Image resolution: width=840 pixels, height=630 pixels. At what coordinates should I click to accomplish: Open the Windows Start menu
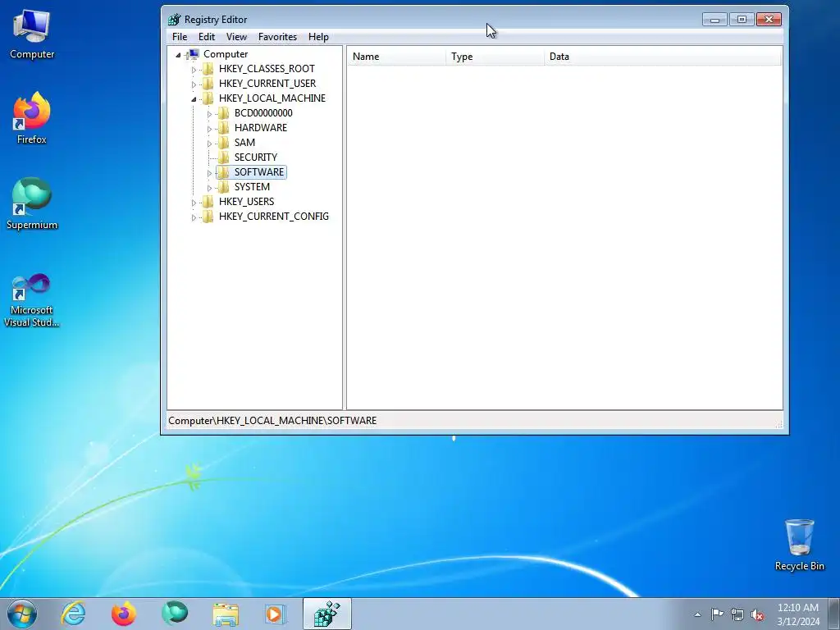[x=22, y=614]
